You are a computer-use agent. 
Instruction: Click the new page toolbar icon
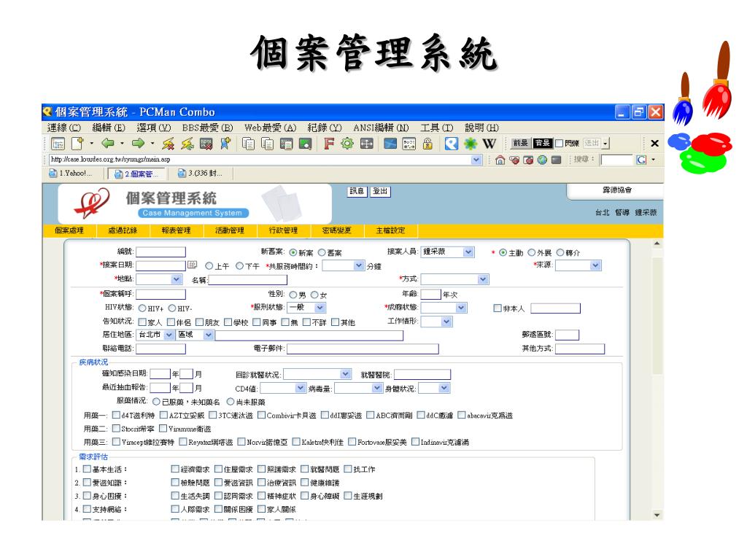click(77, 144)
